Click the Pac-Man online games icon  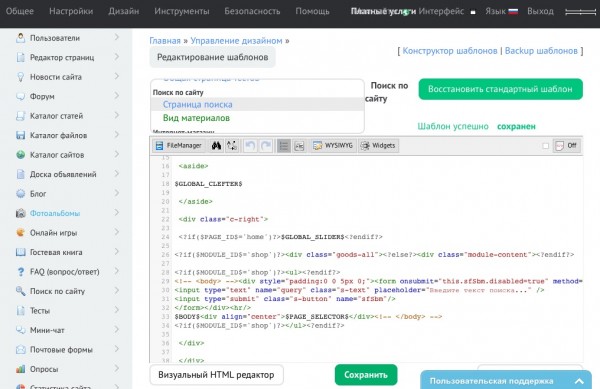point(21,233)
